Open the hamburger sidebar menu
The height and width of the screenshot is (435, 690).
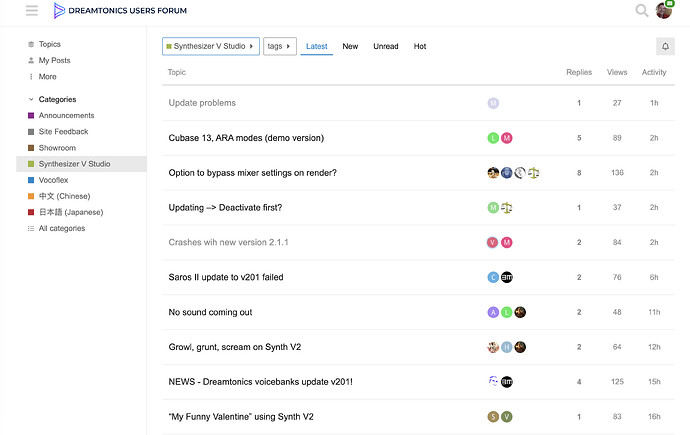(32, 10)
